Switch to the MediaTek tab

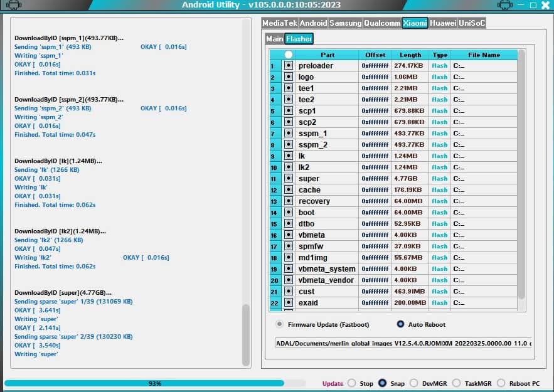(x=280, y=23)
